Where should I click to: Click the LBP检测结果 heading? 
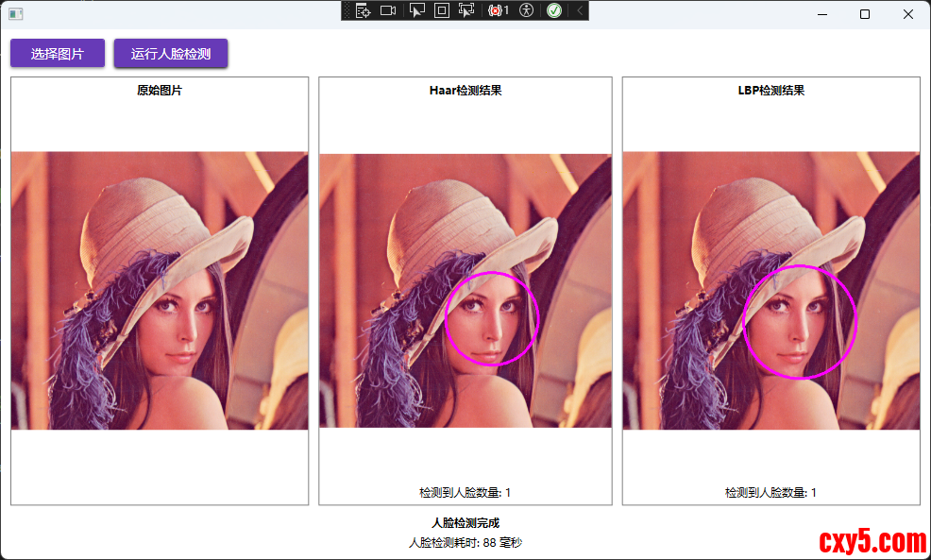771,91
